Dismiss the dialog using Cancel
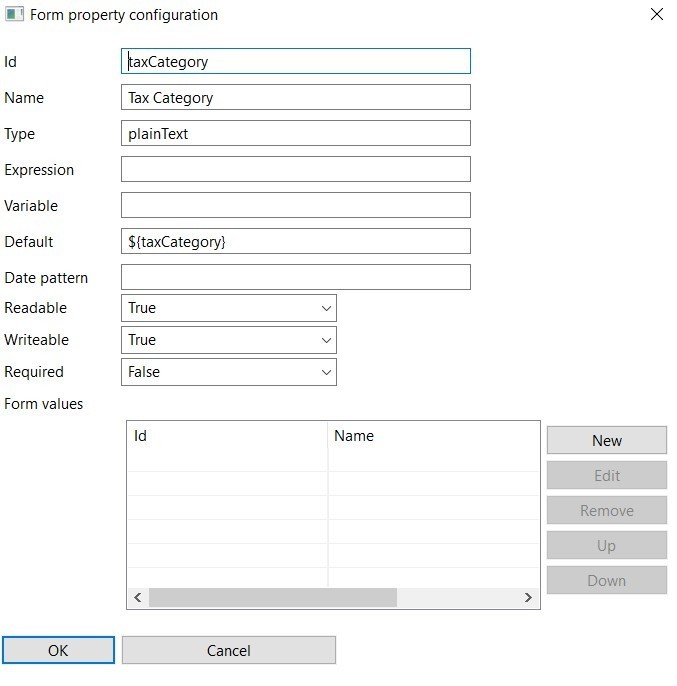The width and height of the screenshot is (677, 686). pos(228,650)
